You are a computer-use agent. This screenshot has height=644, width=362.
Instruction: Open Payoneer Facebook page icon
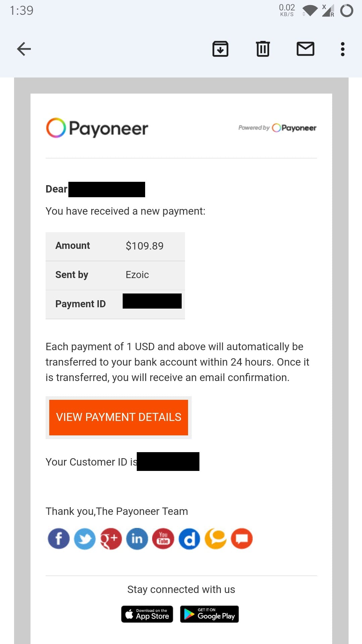59,539
